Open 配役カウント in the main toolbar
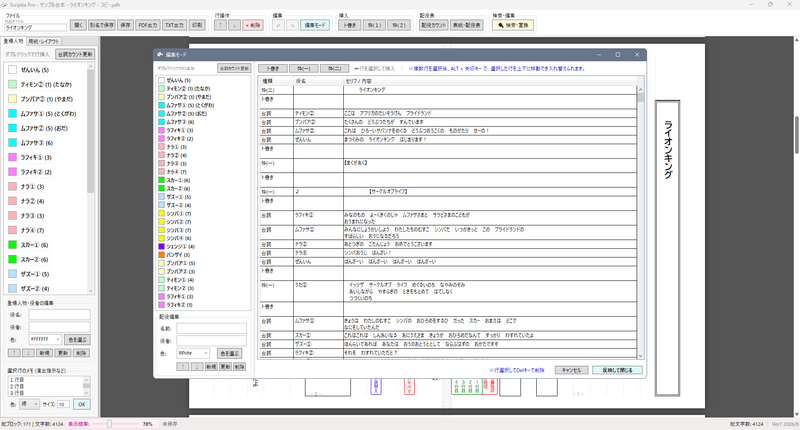 434,25
